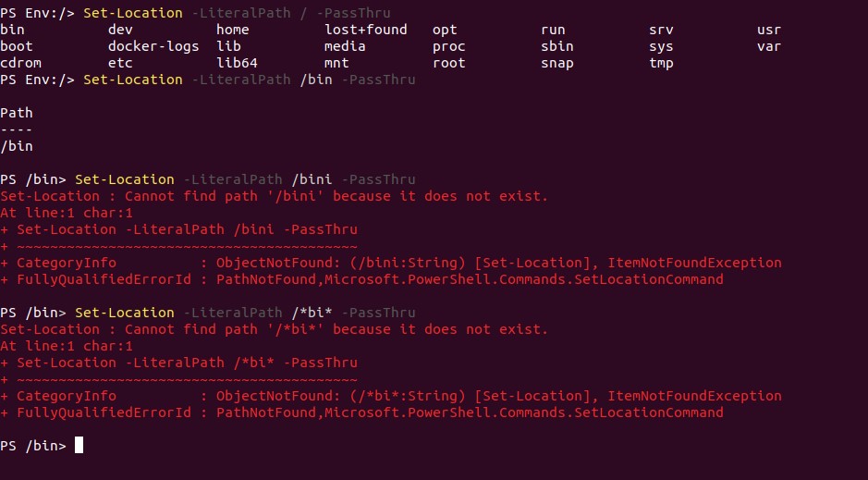Click the 'sbin' directory entry
Viewport: 868px width, 480px height.
click(557, 46)
